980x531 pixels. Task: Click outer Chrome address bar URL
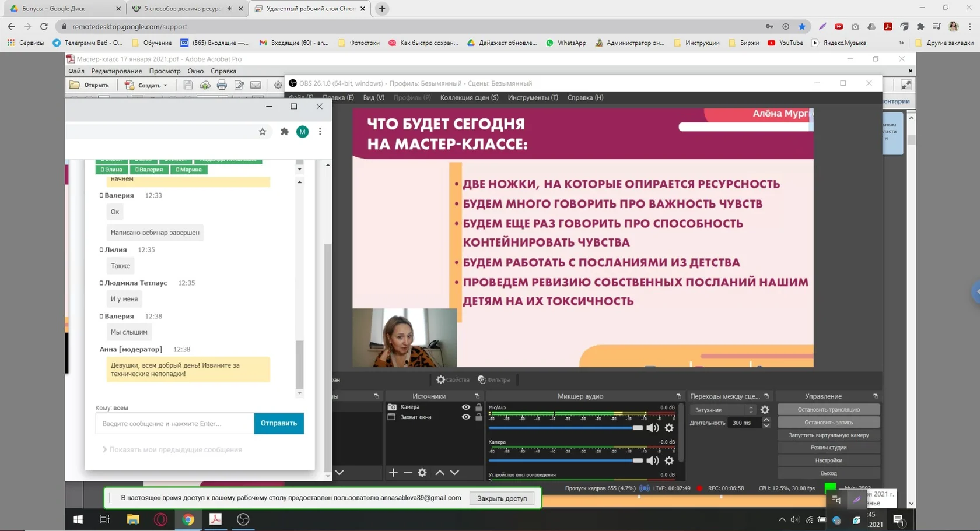click(129, 26)
